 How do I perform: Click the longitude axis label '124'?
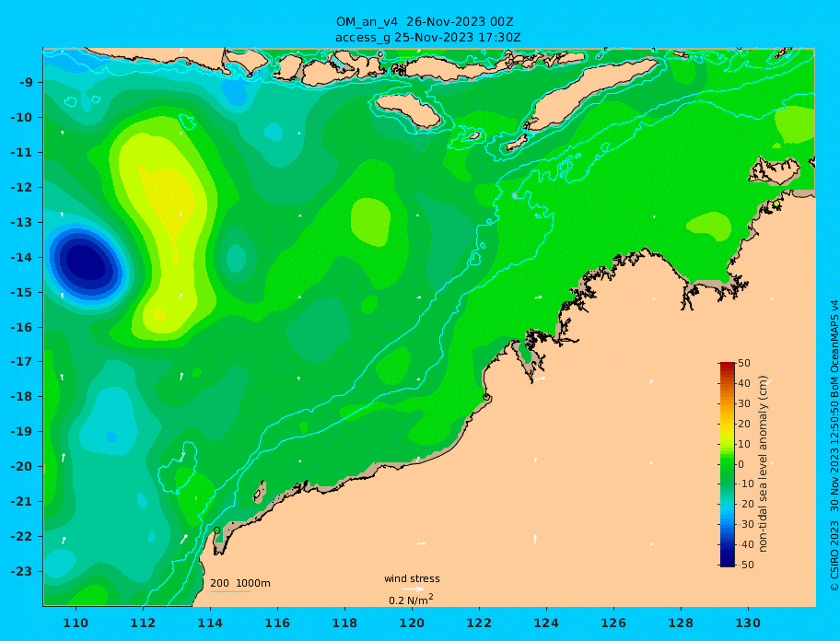coord(546,624)
